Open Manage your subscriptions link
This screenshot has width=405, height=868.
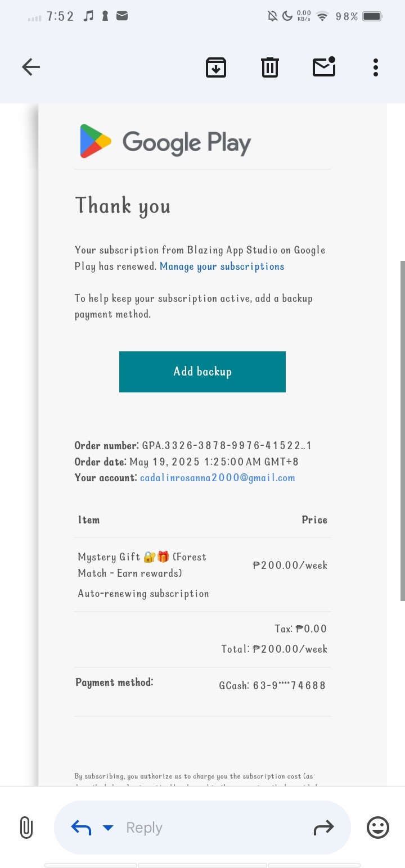(x=222, y=266)
